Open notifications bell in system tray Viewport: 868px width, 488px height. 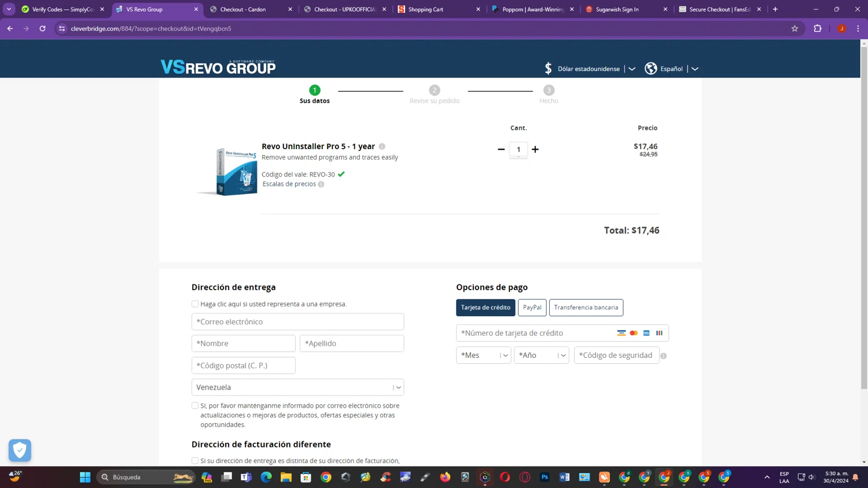click(855, 477)
